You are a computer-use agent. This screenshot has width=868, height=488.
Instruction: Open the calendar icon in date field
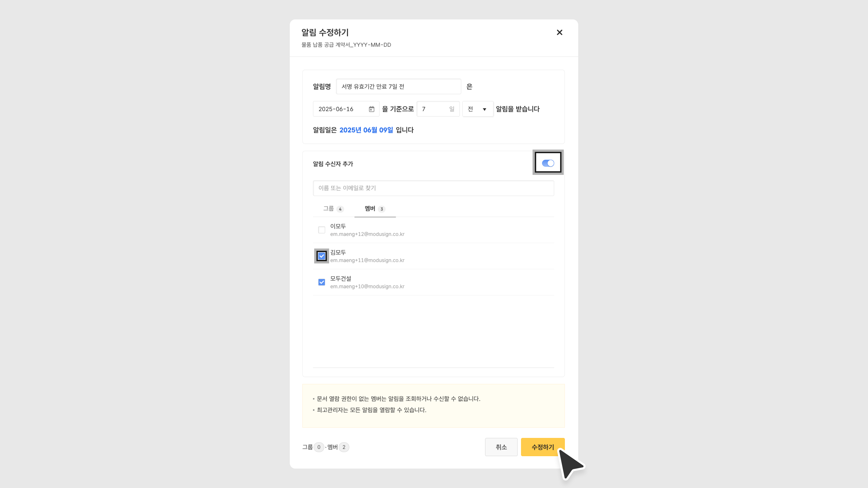tap(371, 109)
